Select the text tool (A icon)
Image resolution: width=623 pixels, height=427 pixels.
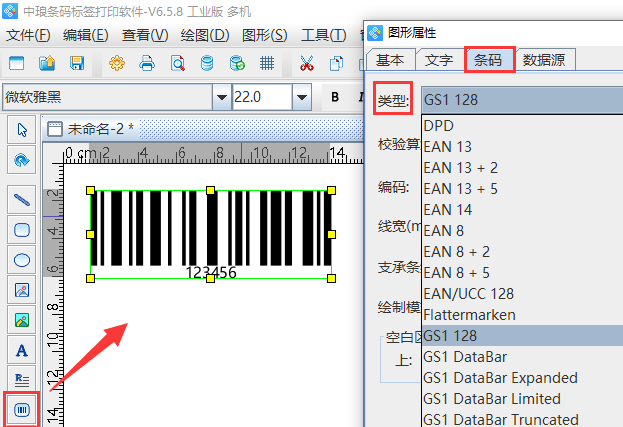point(21,350)
